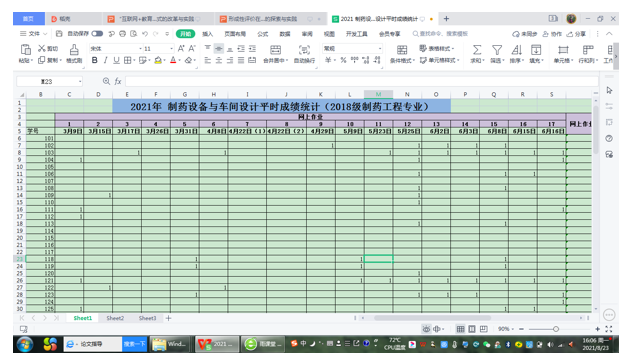Click the Merge and Center icon
The width and height of the screenshot is (640, 360).
click(x=276, y=50)
